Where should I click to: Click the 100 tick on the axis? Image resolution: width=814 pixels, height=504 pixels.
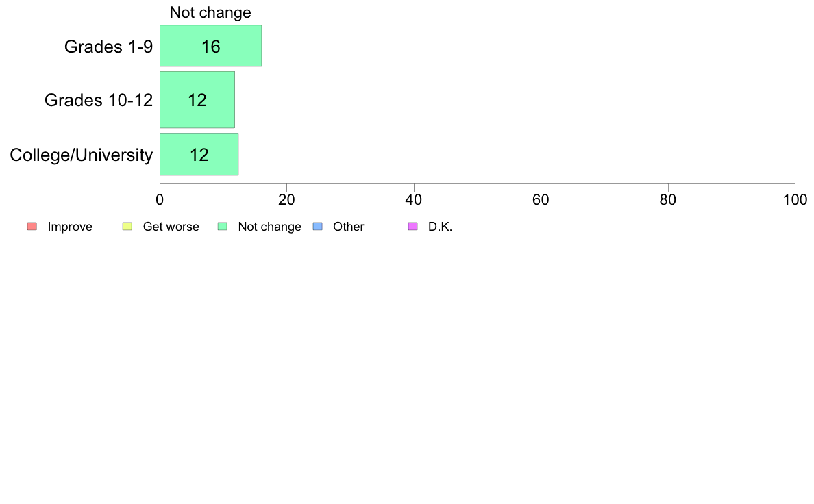(x=795, y=200)
